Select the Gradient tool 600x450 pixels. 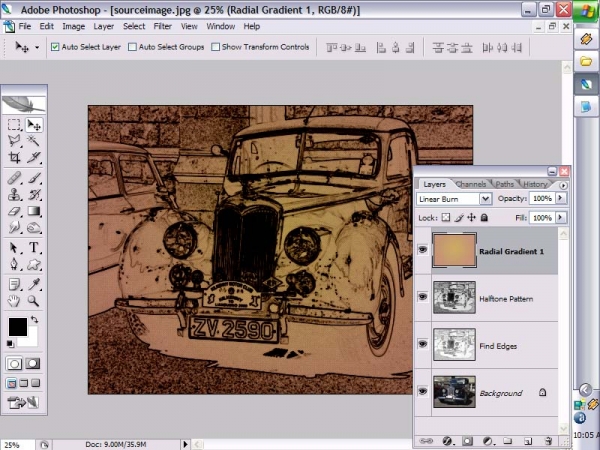[x=34, y=211]
